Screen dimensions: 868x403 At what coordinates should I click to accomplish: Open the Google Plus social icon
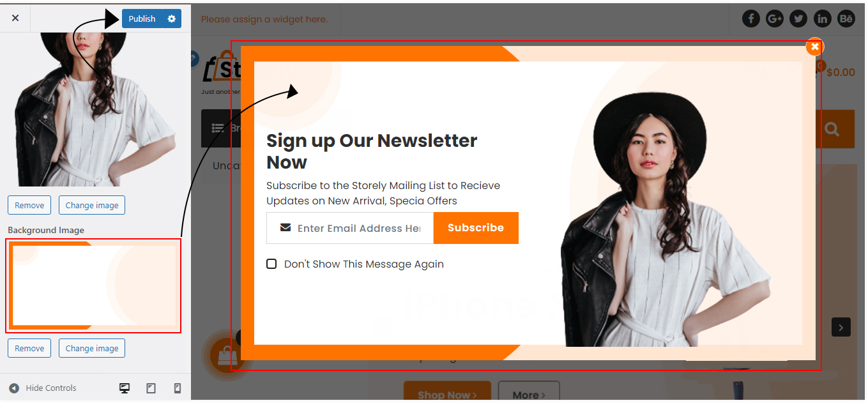[775, 19]
